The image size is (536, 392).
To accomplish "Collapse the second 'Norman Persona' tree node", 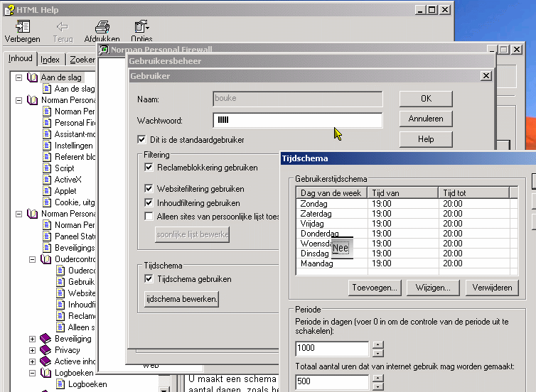I will click(x=18, y=214).
